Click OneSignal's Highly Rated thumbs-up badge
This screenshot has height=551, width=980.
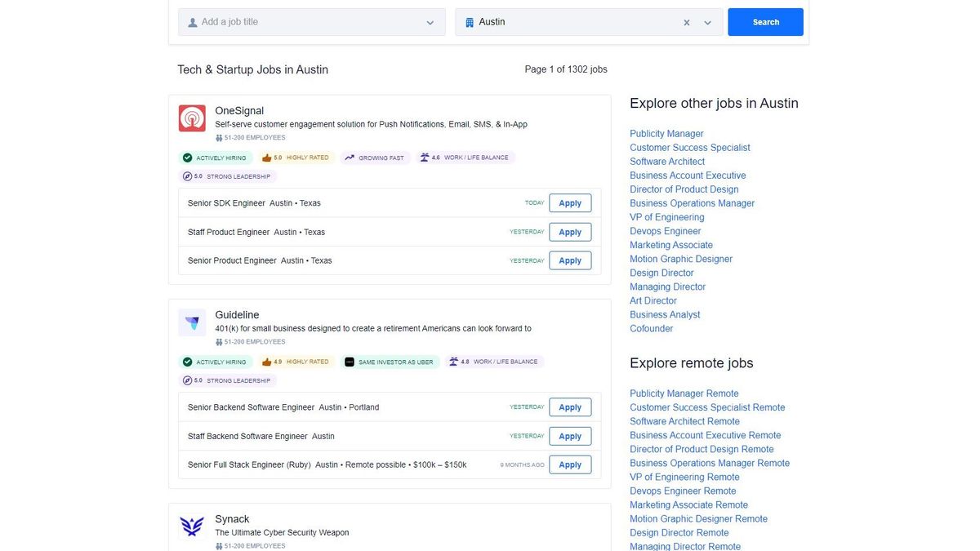point(295,158)
